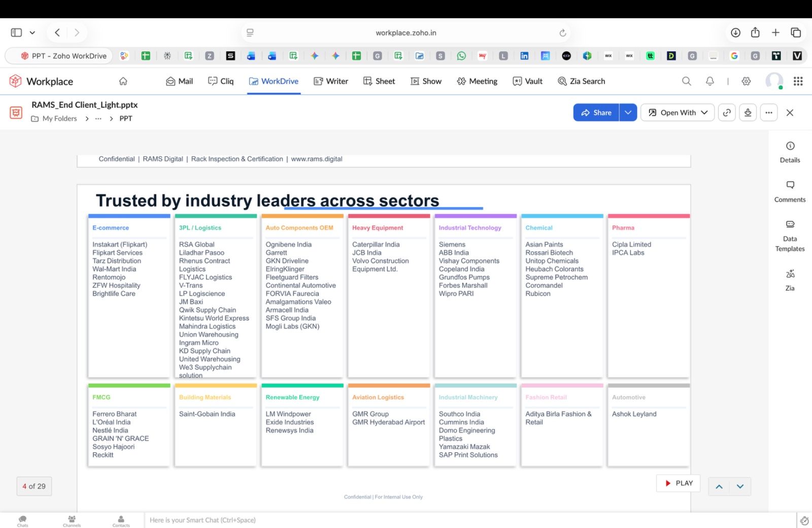
Task: Click the 'Saint-Gobain India' text
Action: tap(207, 414)
